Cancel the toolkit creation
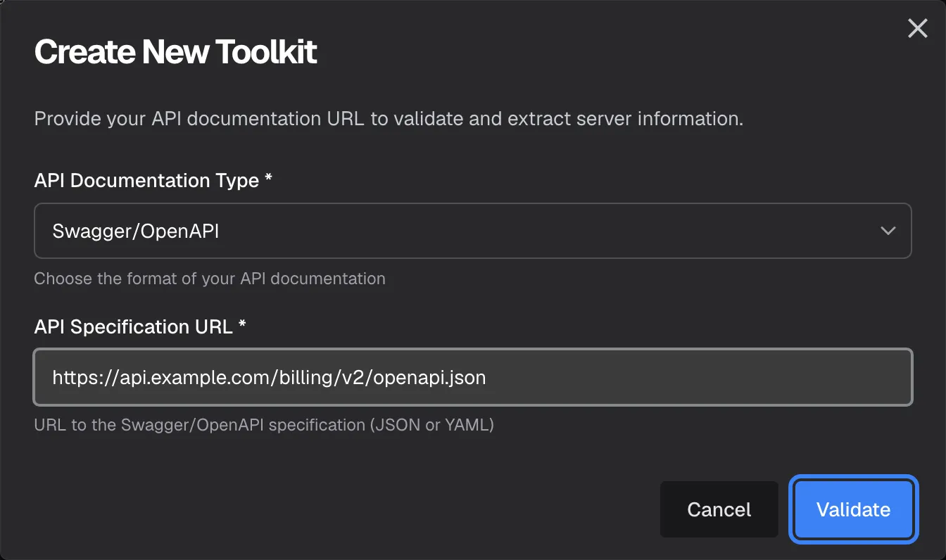The height and width of the screenshot is (560, 946). coord(719,509)
